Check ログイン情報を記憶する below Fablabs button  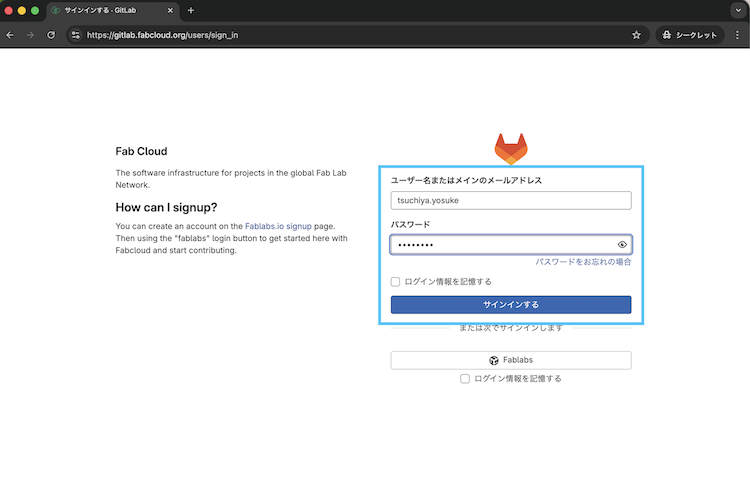tap(465, 379)
